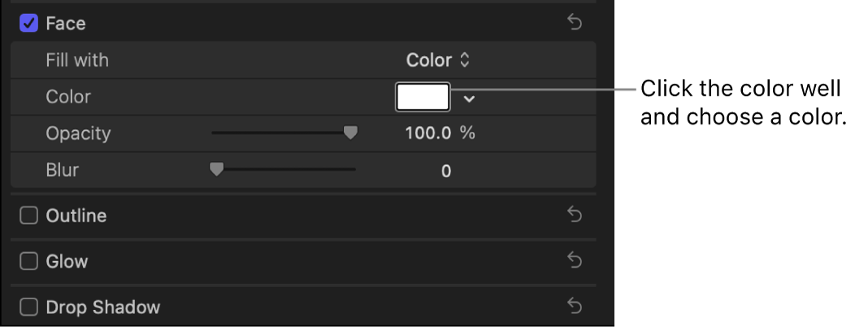The height and width of the screenshot is (327, 868).
Task: Click the Blur slider handle
Action: (x=216, y=169)
